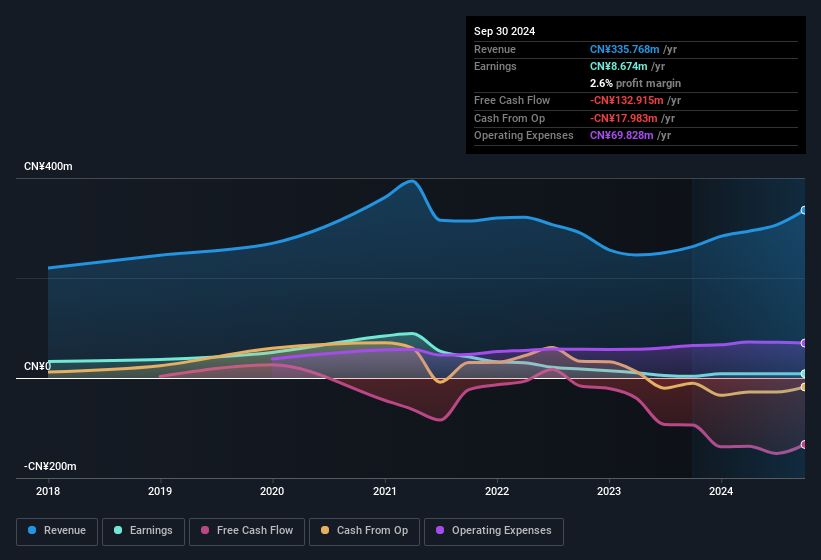Toggle the Free Cash Flow legend item
The width and height of the screenshot is (821, 560).
[x=247, y=531]
